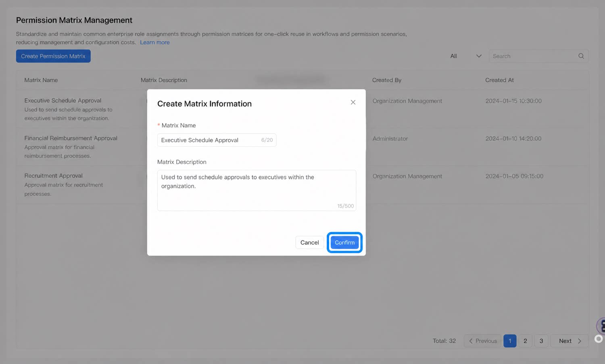The image size is (605, 364).
Task: Click the Next page chevron arrow
Action: pyautogui.click(x=580, y=341)
